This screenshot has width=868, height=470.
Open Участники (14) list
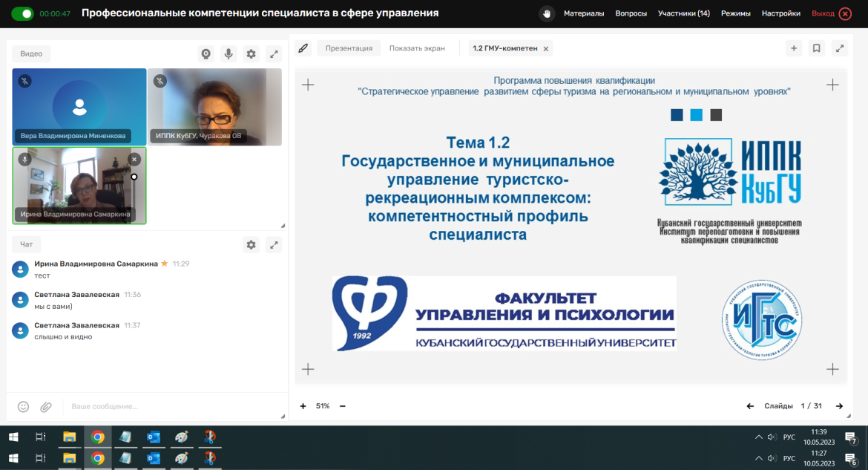684,13
